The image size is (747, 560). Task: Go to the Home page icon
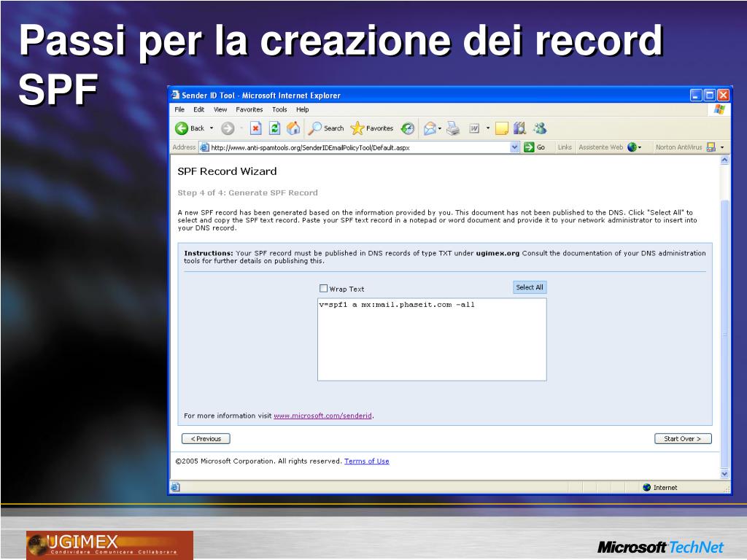click(293, 128)
